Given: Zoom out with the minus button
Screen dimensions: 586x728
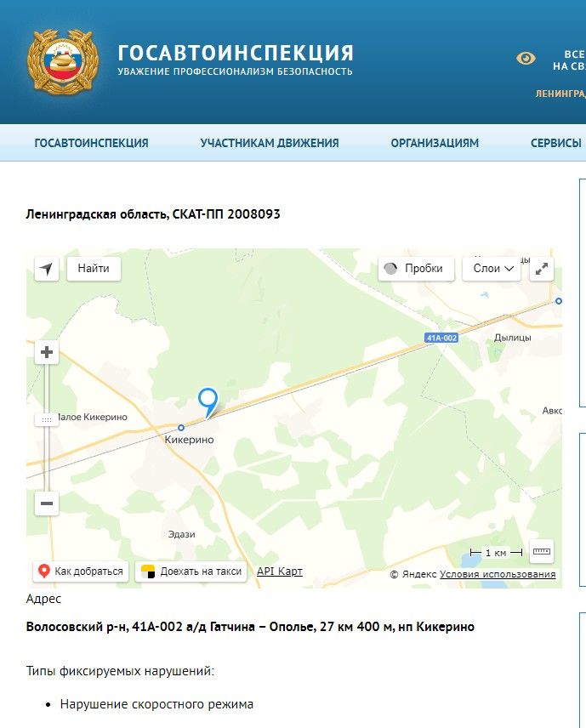Looking at the screenshot, I should pos(47,503).
